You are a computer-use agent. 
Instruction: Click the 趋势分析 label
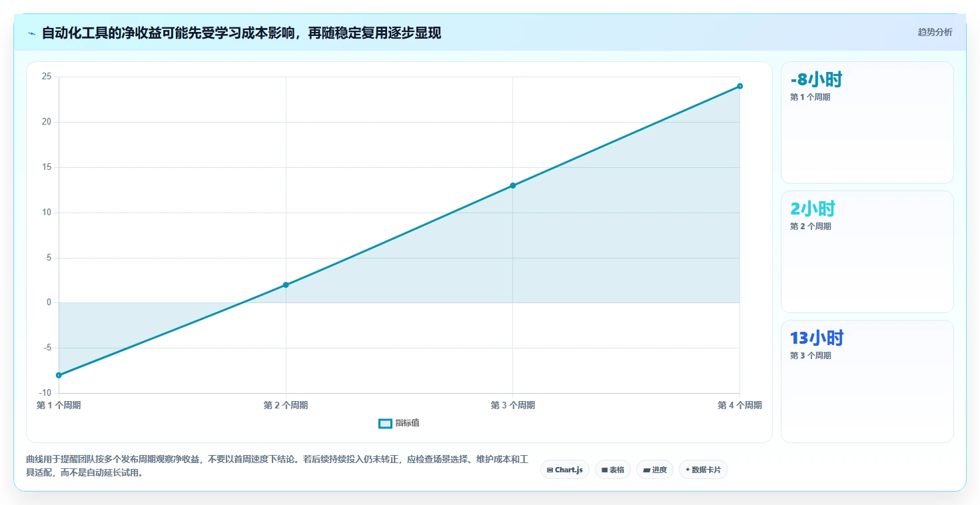(935, 32)
